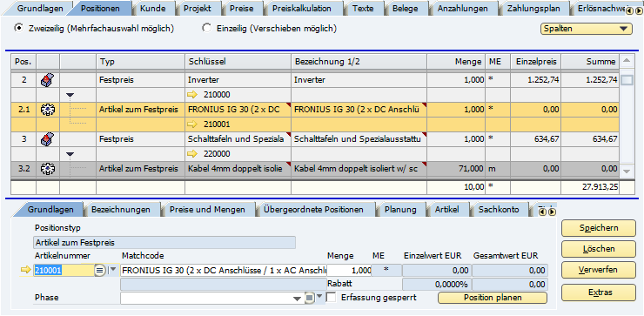Image resolution: width=644 pixels, height=316 pixels.
Task: Open the Planung detail tab
Action: coord(400,210)
